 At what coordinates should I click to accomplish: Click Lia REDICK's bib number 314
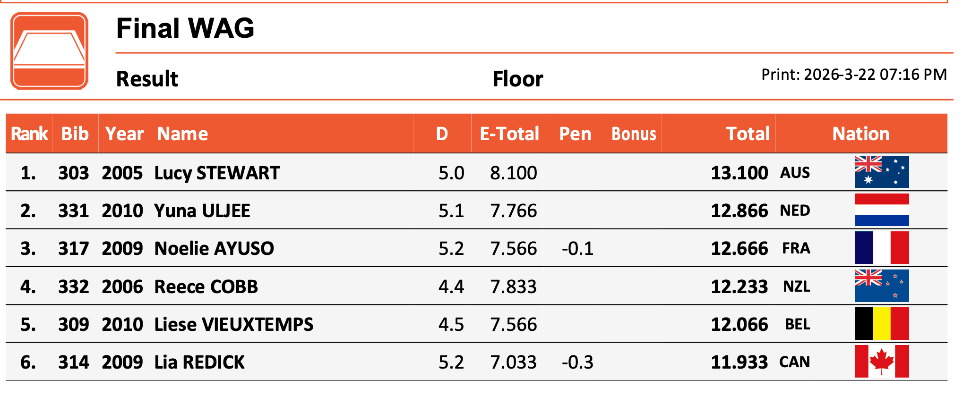pos(73,362)
